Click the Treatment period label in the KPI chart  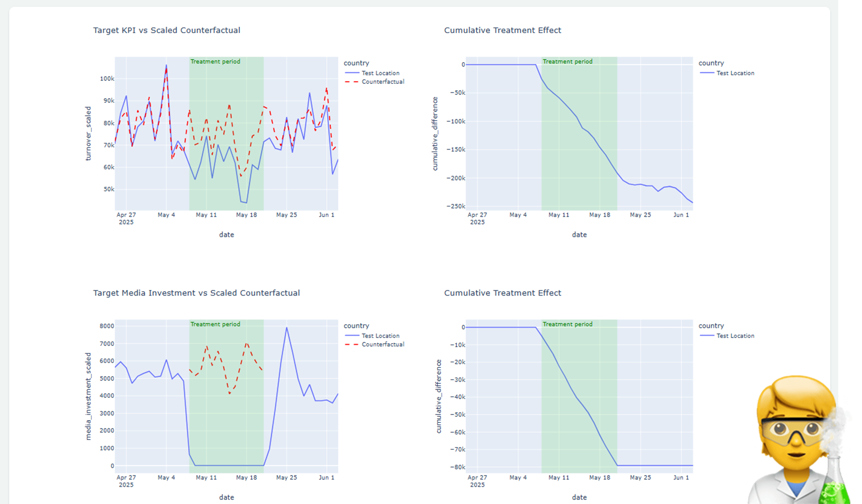click(215, 61)
